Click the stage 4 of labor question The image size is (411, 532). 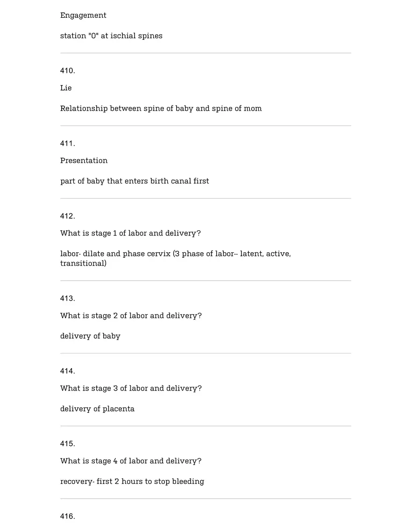point(131,461)
